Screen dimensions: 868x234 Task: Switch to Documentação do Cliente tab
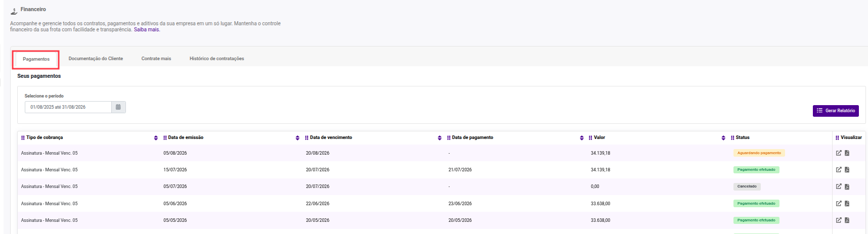[x=96, y=59]
